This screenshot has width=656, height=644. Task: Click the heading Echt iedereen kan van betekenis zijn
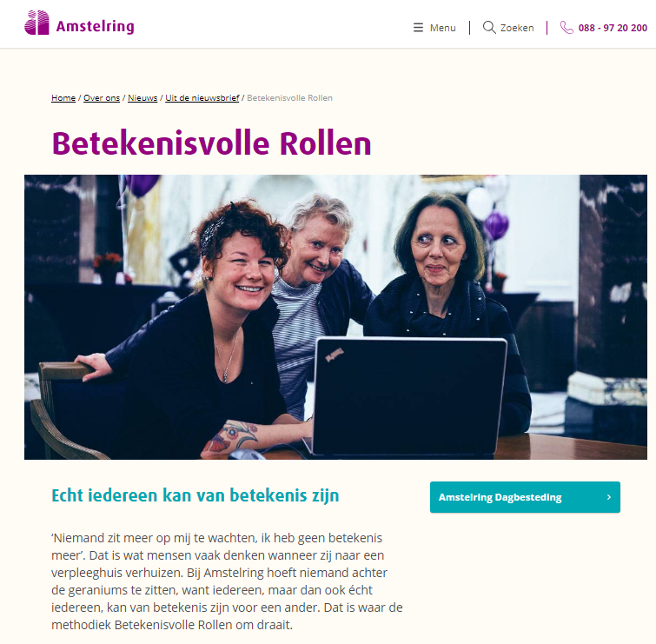click(x=195, y=495)
